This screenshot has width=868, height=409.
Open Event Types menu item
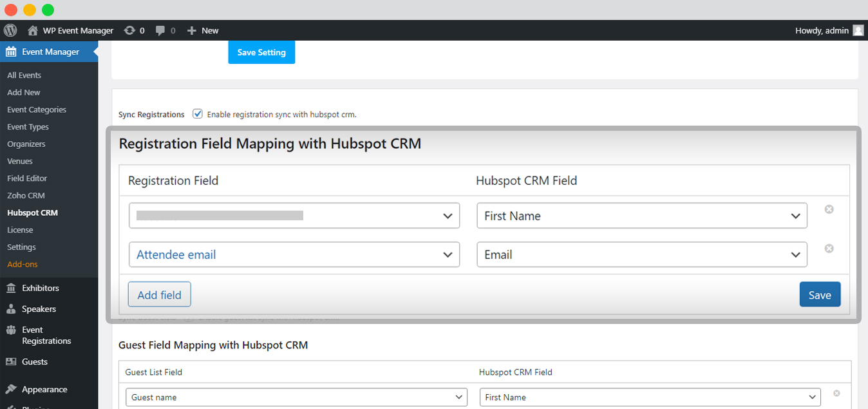tap(28, 127)
